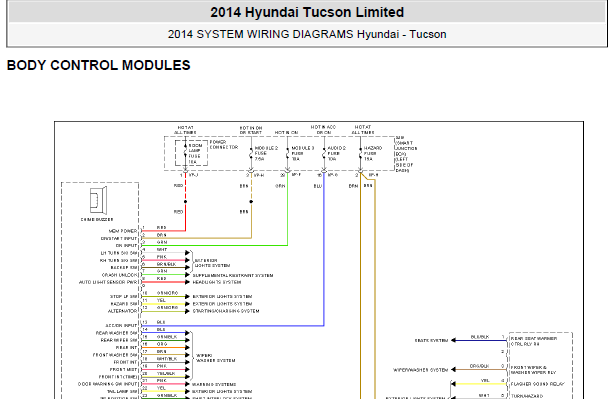Image resolution: width=608 pixels, height=399 pixels.
Task: Click the 'MODULE 2 FUSE 7.5A' label
Action: (x=266, y=153)
